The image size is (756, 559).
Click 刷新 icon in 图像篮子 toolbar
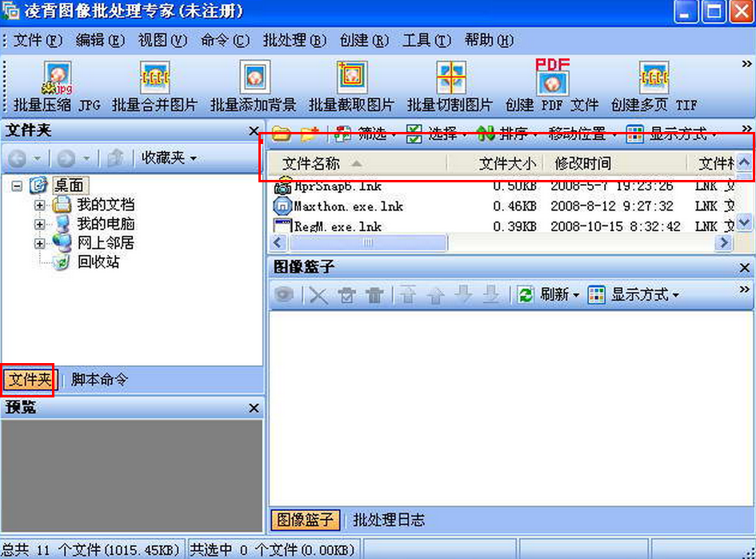(x=526, y=295)
